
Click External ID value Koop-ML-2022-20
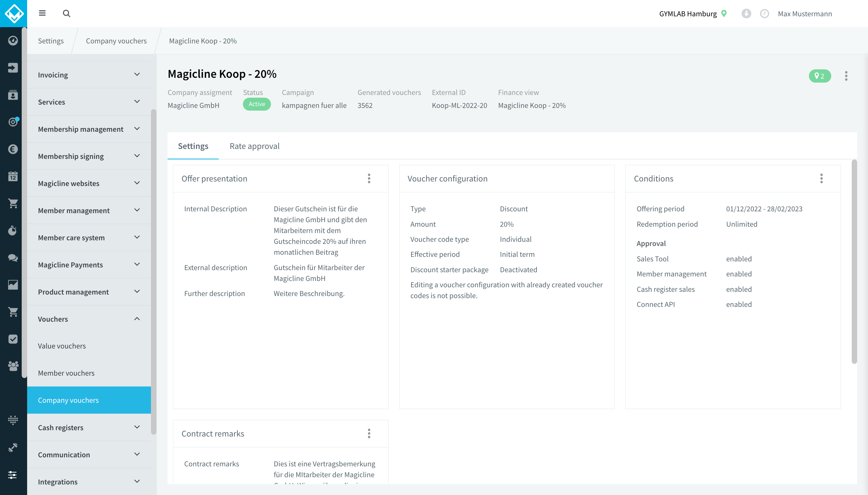(x=459, y=106)
